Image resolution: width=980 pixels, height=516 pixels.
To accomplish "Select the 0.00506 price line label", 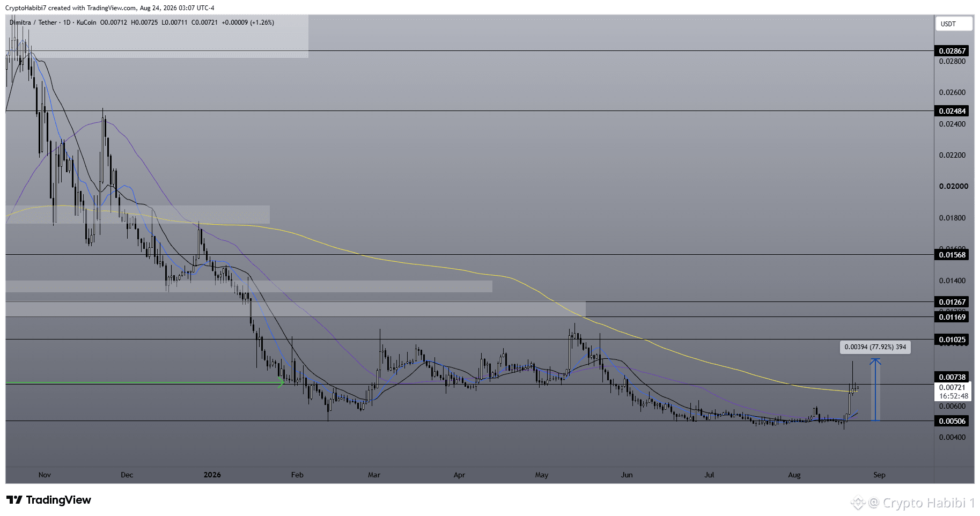I will pos(953,421).
